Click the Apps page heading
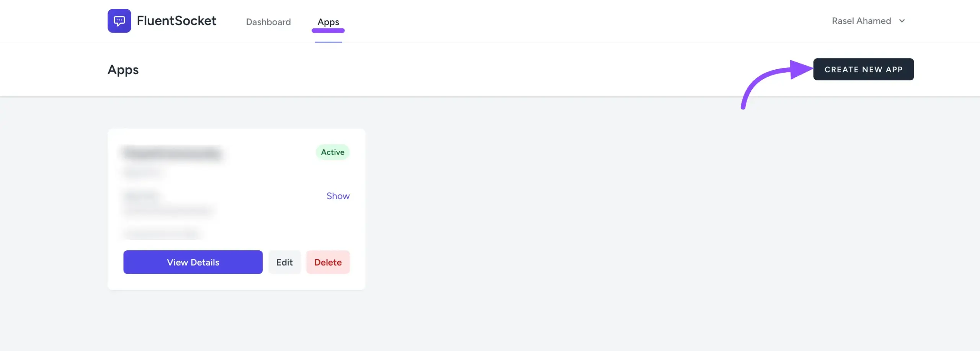Image resolution: width=980 pixels, height=351 pixels. [123, 70]
